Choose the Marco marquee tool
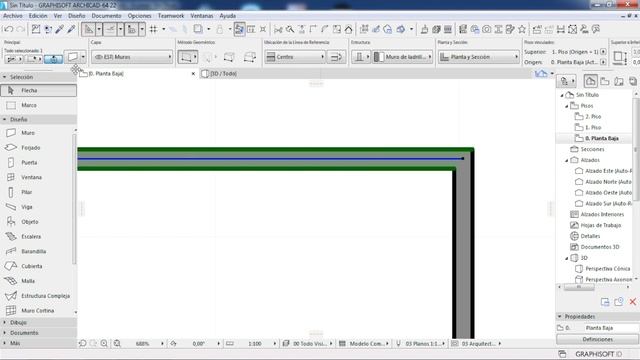 click(x=38, y=105)
